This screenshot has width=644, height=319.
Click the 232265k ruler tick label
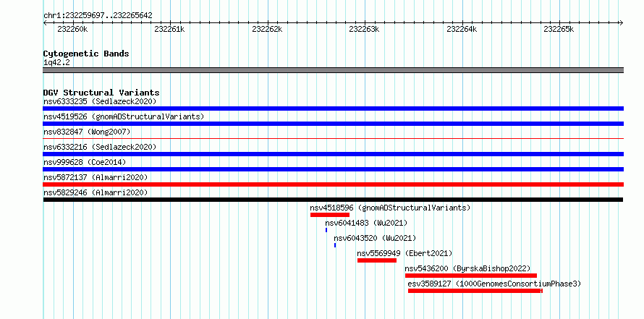(x=559, y=29)
